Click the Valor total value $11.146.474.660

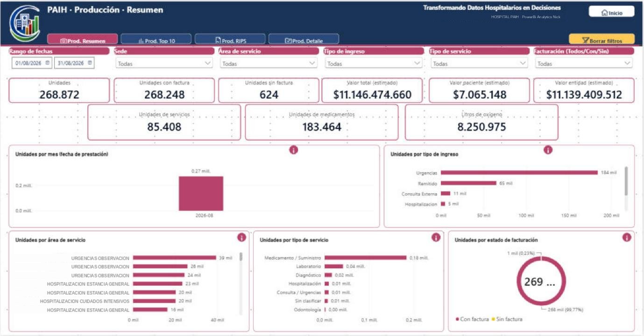pos(372,95)
